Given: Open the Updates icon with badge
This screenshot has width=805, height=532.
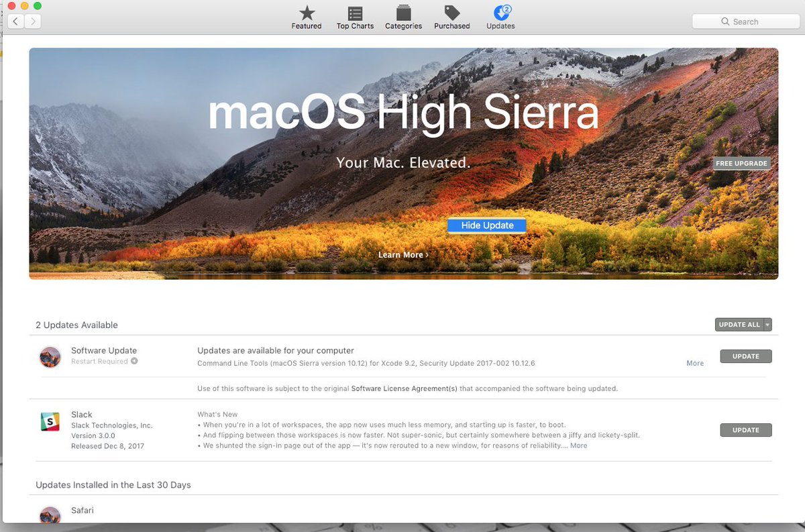Looking at the screenshot, I should click(501, 13).
